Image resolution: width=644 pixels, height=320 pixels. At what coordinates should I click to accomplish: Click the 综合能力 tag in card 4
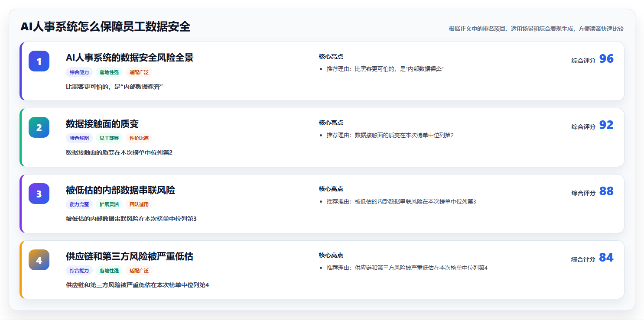(79, 271)
